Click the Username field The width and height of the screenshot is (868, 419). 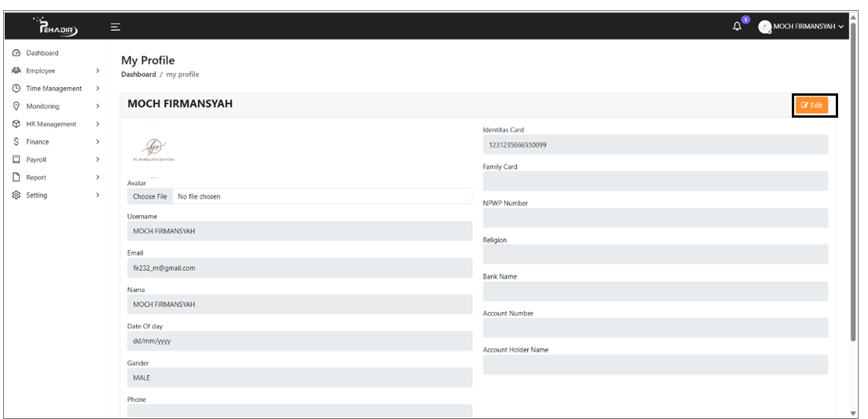[299, 231]
